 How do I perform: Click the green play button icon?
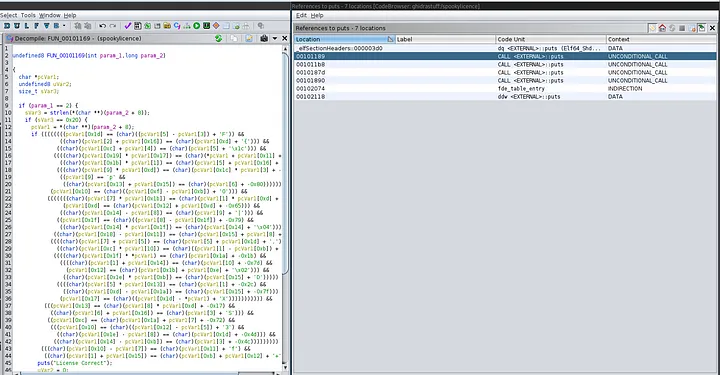point(197,26)
